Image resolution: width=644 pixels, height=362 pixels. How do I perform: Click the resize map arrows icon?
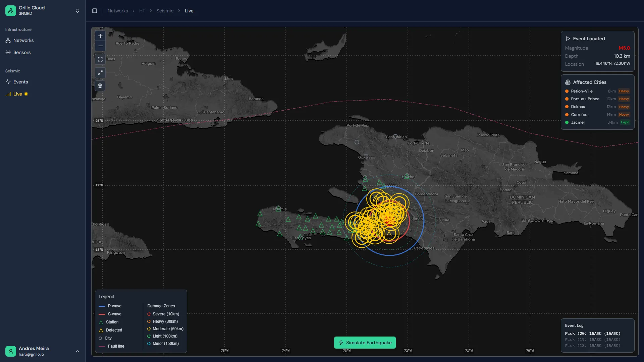[100, 72]
